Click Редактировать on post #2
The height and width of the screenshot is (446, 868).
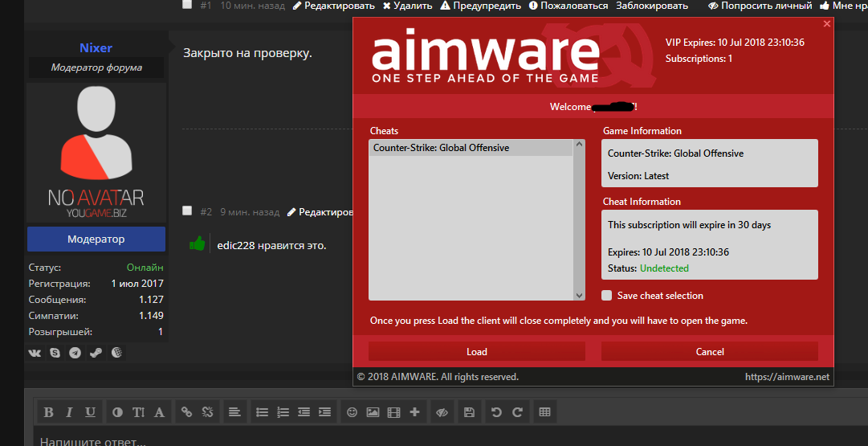tap(320, 211)
